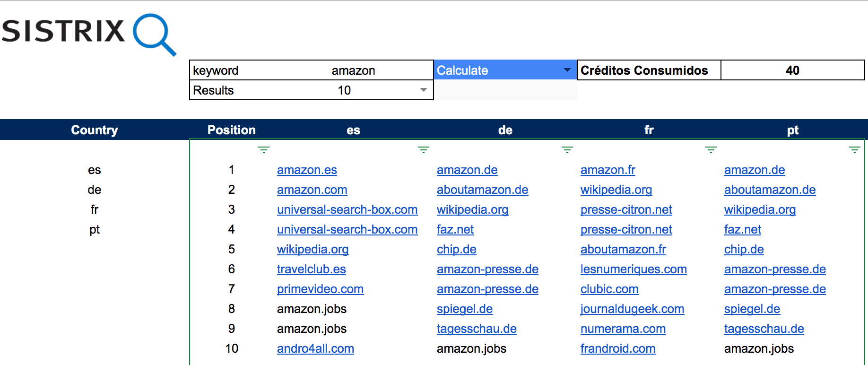Open filter icon for fr column
The image size is (868, 365).
[x=711, y=150]
